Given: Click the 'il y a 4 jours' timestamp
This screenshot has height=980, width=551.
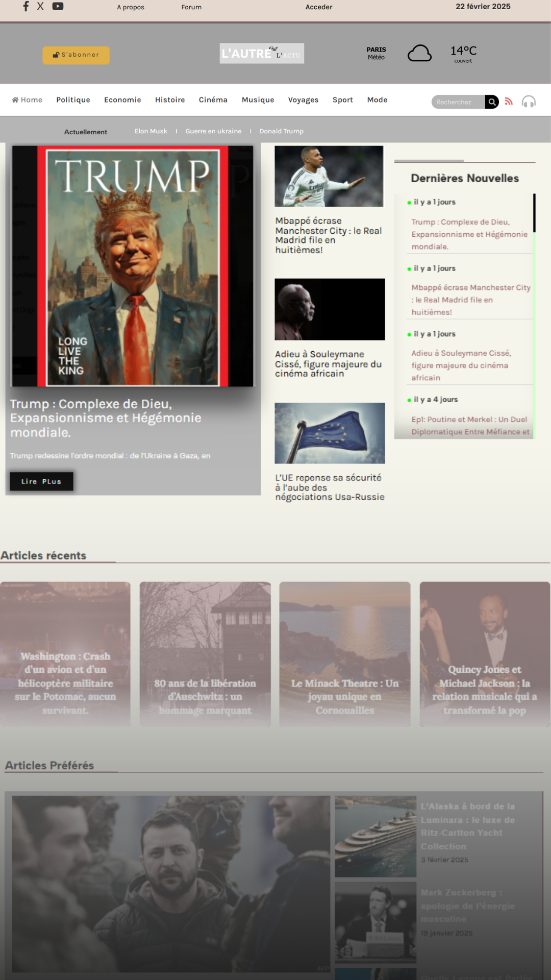Looking at the screenshot, I should coord(436,400).
